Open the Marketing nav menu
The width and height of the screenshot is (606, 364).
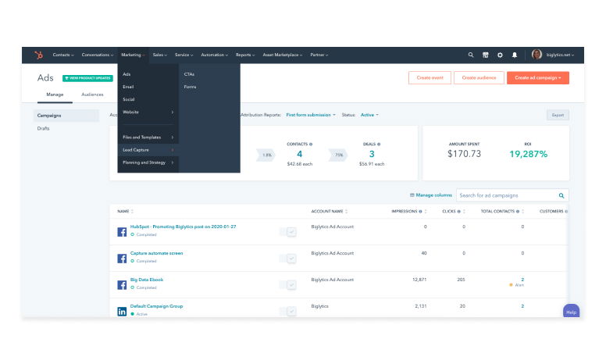pyautogui.click(x=133, y=55)
